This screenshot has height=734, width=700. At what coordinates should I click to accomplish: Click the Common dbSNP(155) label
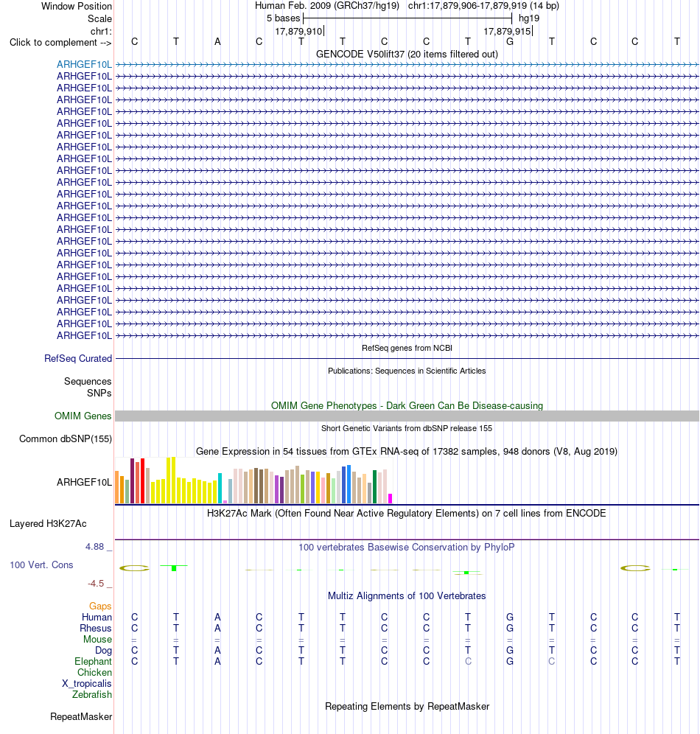coord(66,439)
